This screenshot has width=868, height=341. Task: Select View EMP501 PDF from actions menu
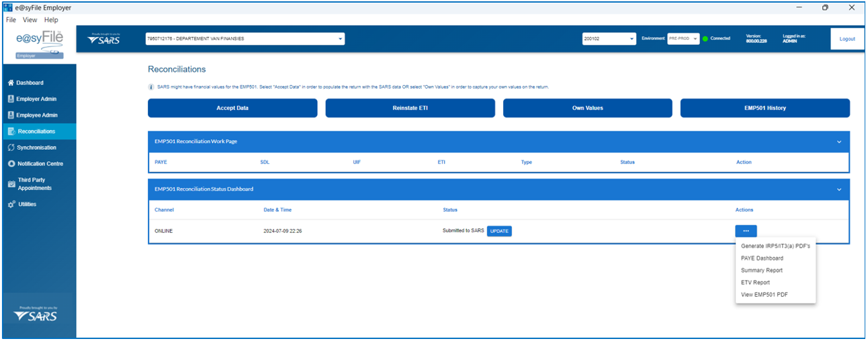[765, 295]
